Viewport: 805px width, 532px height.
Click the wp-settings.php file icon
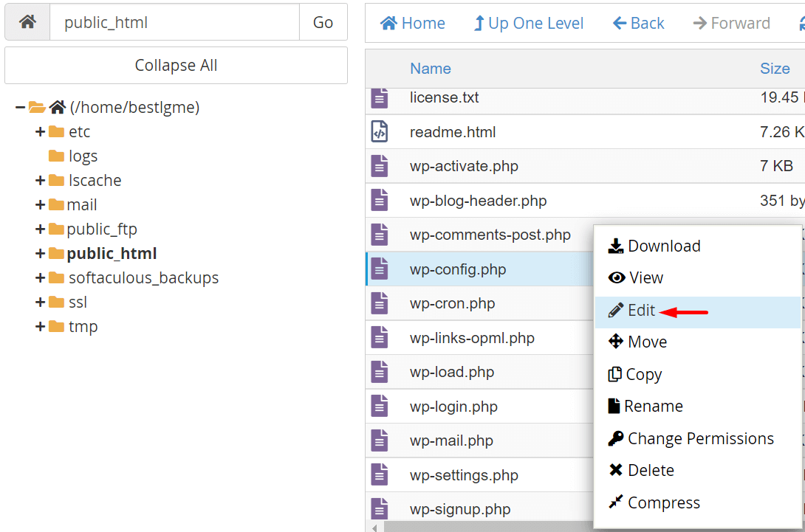pos(379,475)
